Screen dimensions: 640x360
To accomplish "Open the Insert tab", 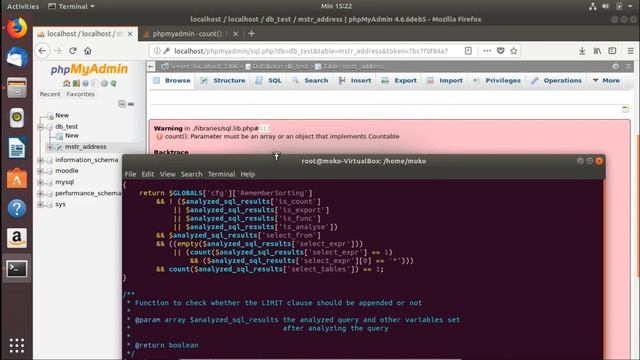I will click(355, 80).
